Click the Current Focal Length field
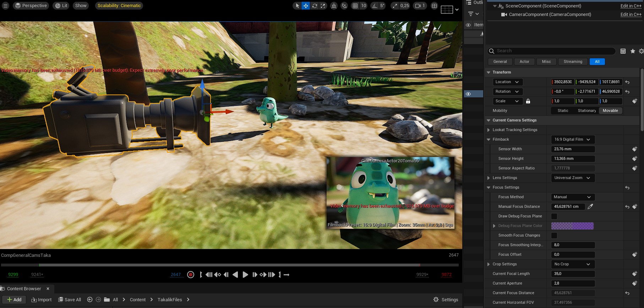The width and height of the screenshot is (644, 308). pyautogui.click(x=573, y=274)
